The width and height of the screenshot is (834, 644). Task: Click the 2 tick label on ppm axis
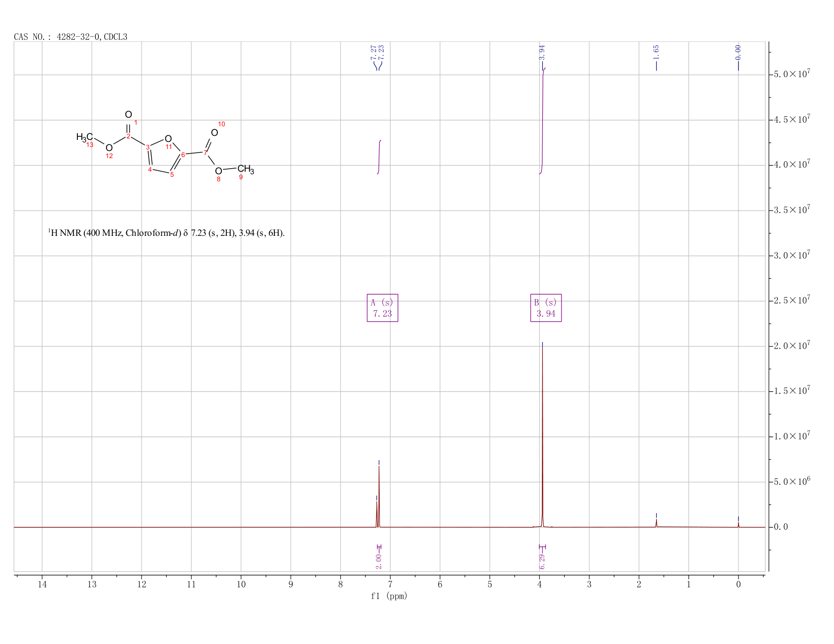[x=639, y=584]
